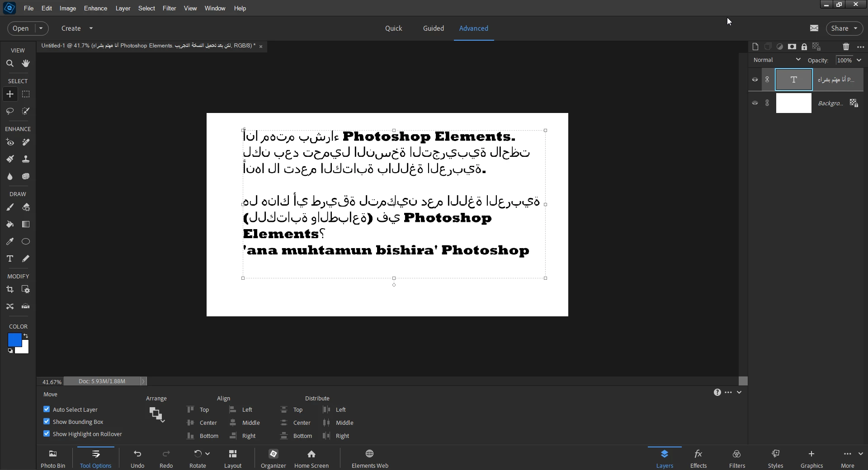Delete layer with the trash icon
Image resolution: width=868 pixels, height=470 pixels.
click(x=846, y=47)
